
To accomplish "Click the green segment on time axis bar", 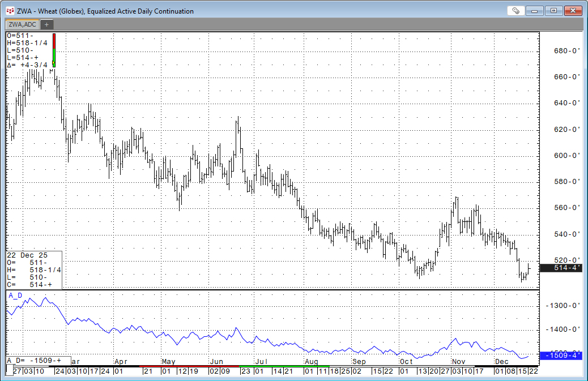I will tap(272, 366).
